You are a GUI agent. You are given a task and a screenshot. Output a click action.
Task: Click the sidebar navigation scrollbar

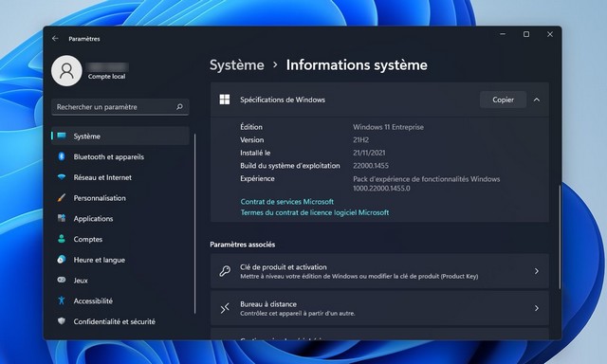coord(194,224)
